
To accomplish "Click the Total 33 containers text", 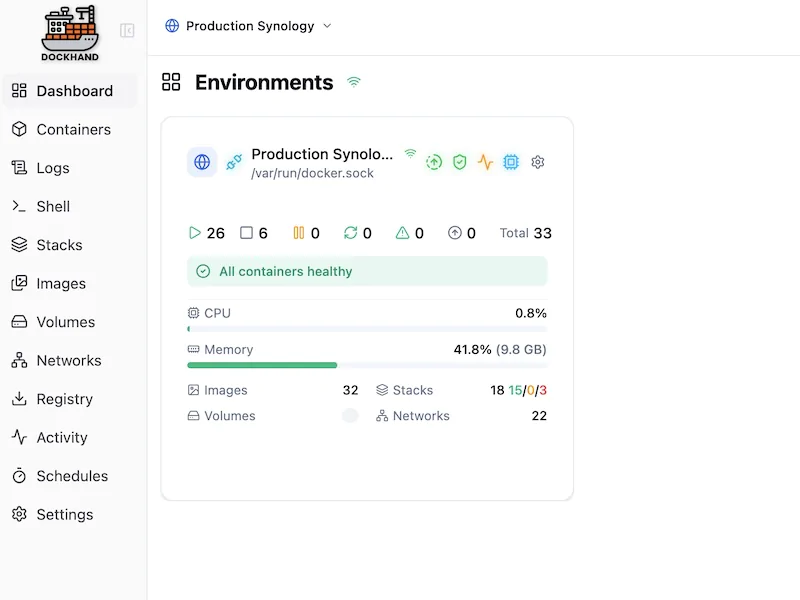I will point(526,233).
